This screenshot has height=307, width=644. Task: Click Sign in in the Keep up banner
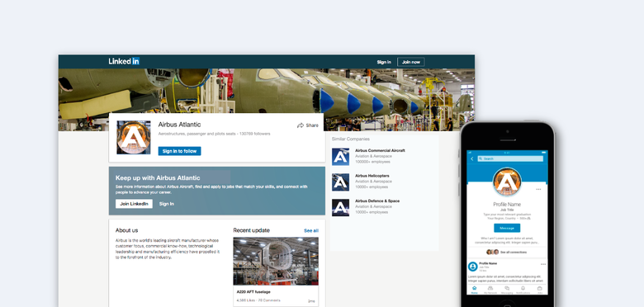tap(166, 204)
